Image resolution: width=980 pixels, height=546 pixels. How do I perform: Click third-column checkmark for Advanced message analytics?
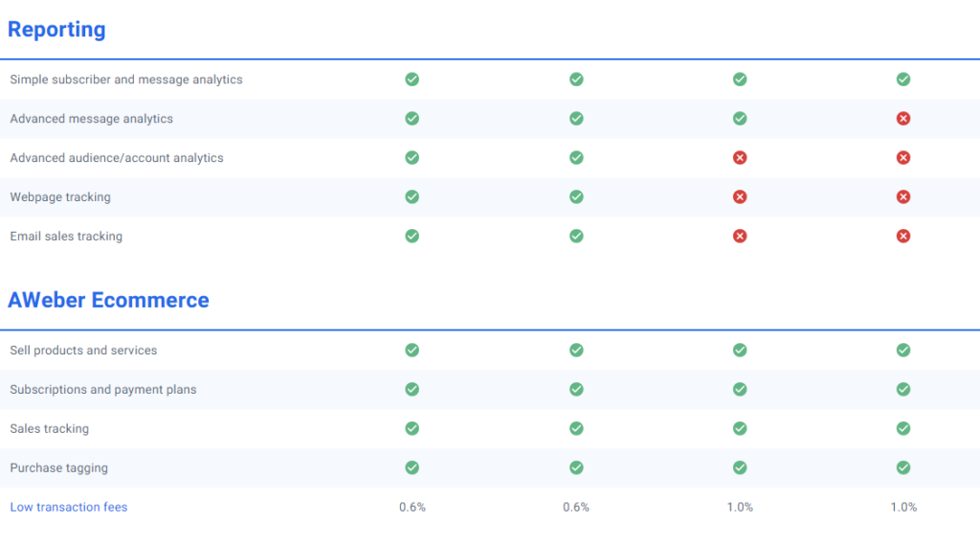(740, 119)
